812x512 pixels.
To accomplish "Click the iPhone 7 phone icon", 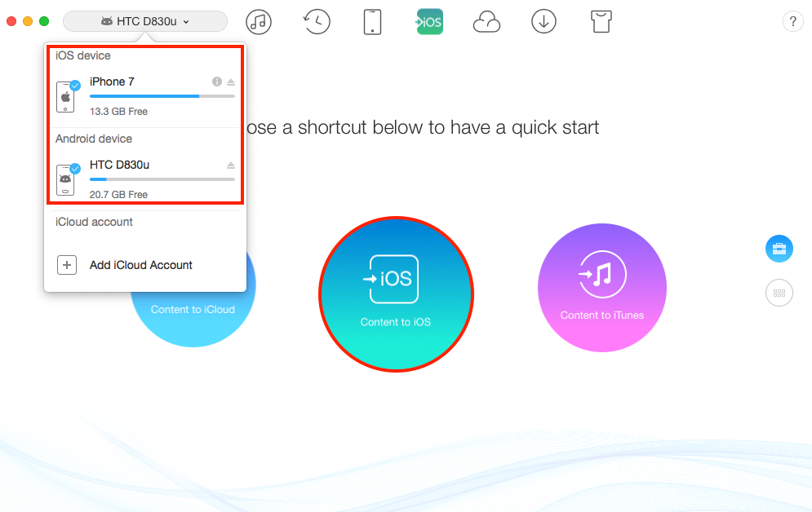I will pos(66,97).
